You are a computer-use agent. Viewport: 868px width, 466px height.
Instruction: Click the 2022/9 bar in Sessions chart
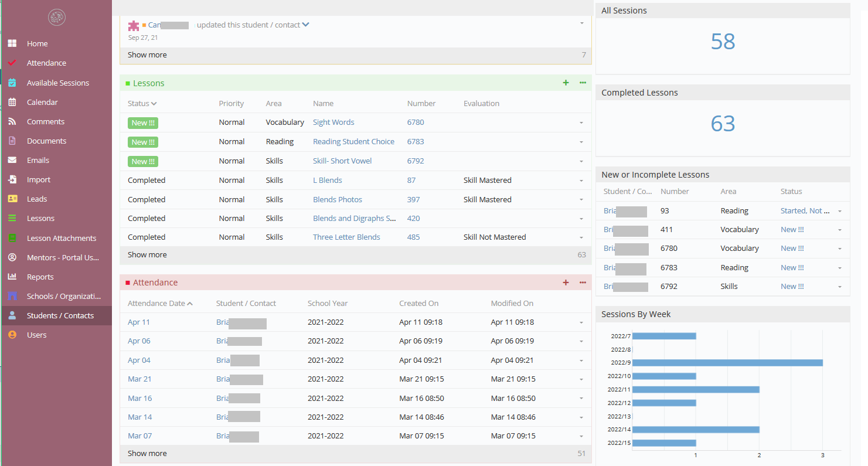click(x=727, y=363)
